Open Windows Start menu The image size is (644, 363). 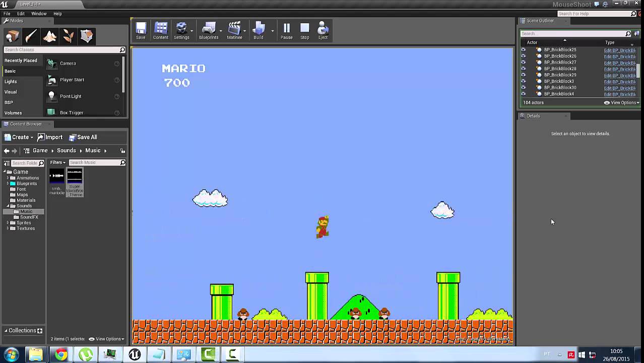[11, 355]
